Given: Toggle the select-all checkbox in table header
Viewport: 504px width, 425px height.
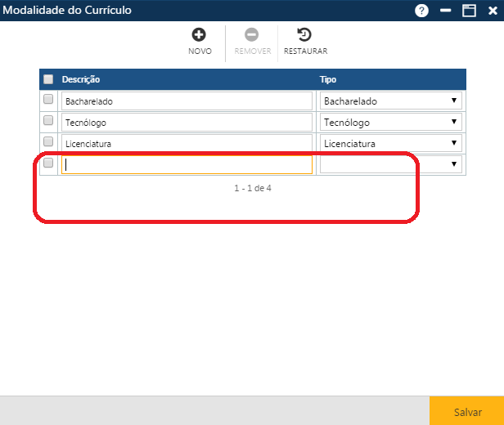Looking at the screenshot, I should click(x=48, y=79).
